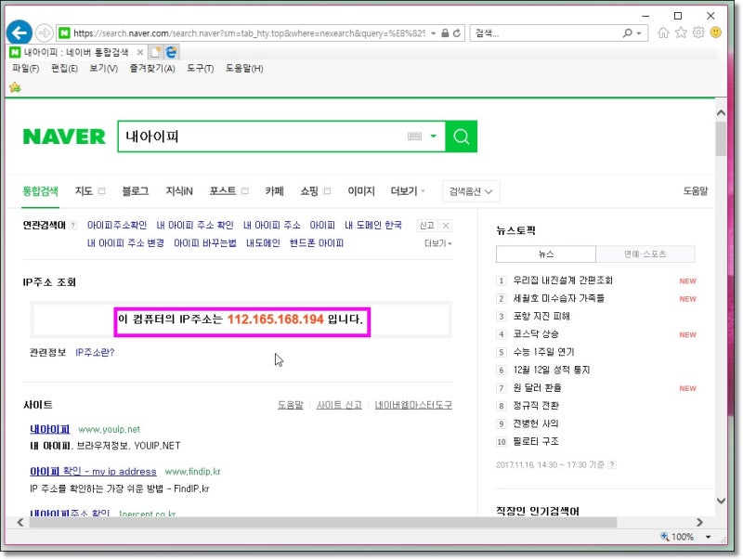Switch to the 블로그 search tab
This screenshot has width=743, height=560.
point(136,191)
